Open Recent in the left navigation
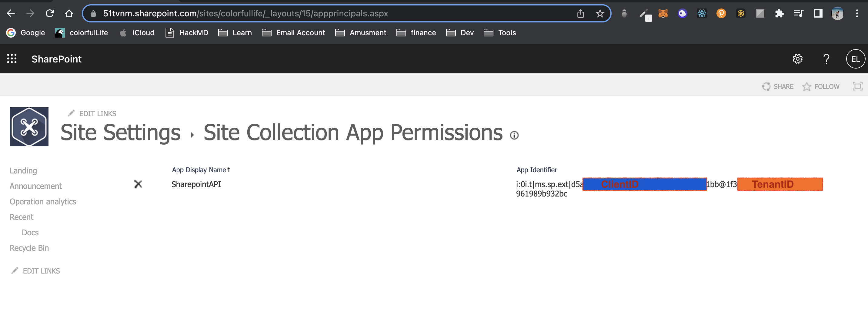868x336 pixels. (x=21, y=217)
